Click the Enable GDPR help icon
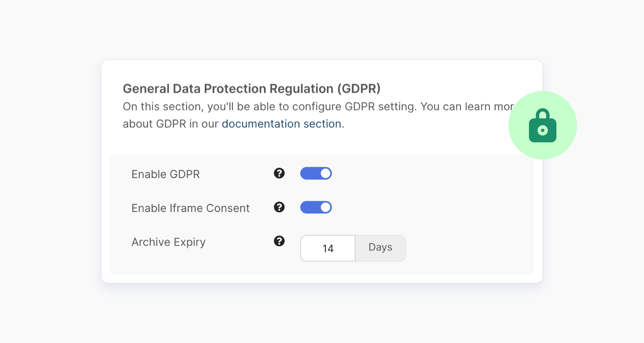The image size is (644, 343). pyautogui.click(x=279, y=173)
